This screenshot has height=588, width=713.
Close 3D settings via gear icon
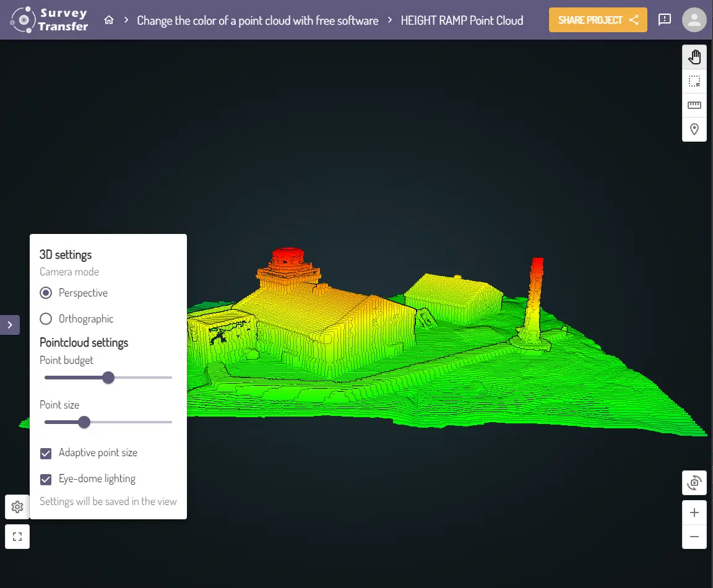click(17, 507)
